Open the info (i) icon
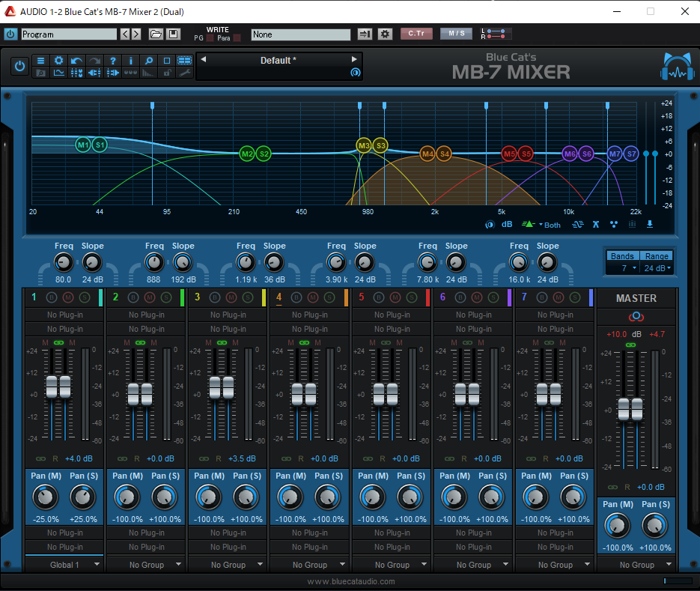Image resolution: width=700 pixels, height=591 pixels. coord(131,61)
